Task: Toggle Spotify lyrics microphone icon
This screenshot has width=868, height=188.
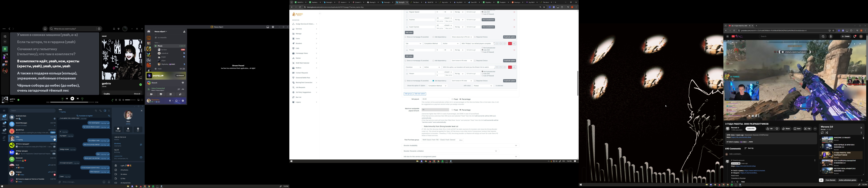Action: click(113, 100)
